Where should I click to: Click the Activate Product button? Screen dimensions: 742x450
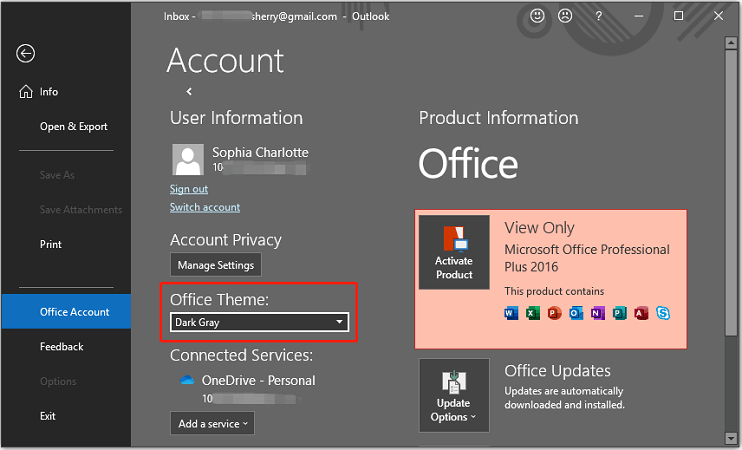pos(454,252)
